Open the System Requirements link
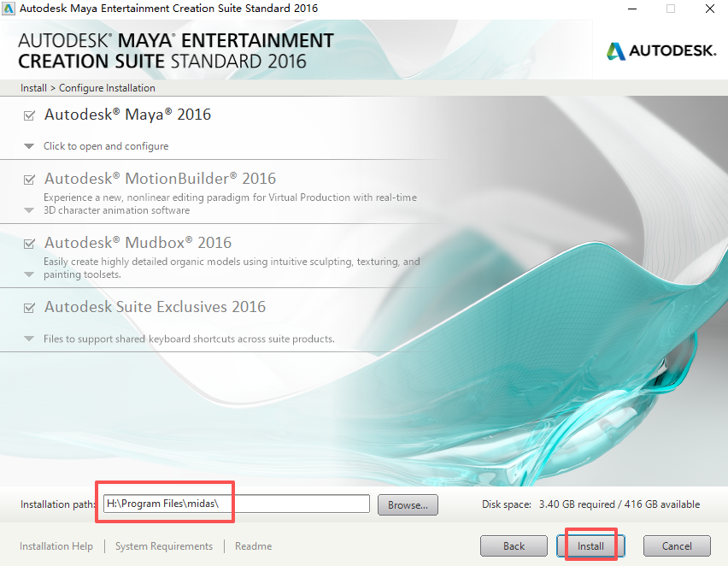The image size is (728, 566). 164,546
